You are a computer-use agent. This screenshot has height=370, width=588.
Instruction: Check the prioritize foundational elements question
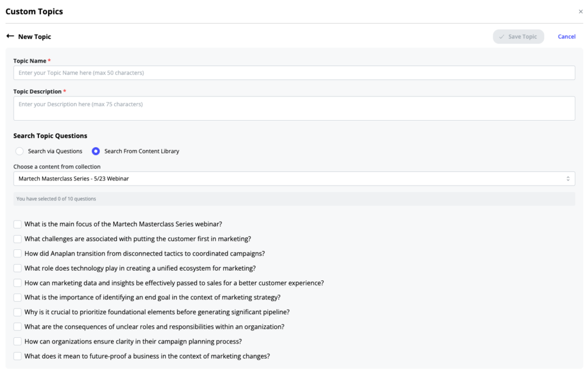(17, 312)
